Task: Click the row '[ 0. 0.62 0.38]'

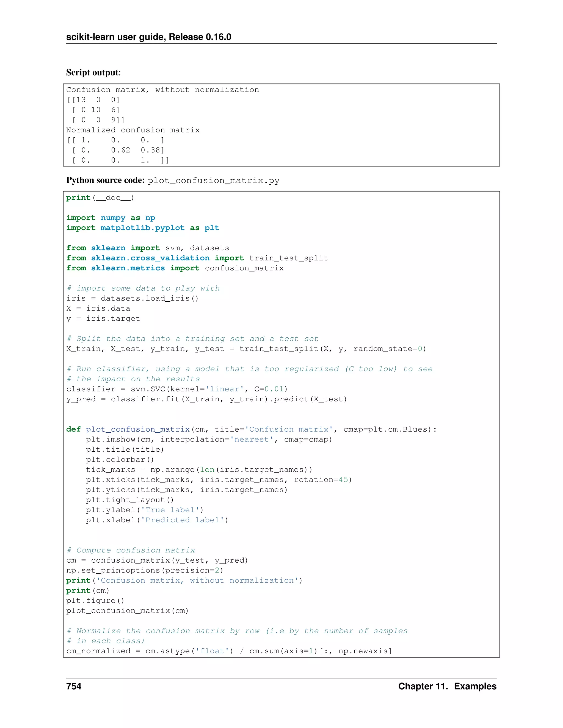Action: click(118, 150)
